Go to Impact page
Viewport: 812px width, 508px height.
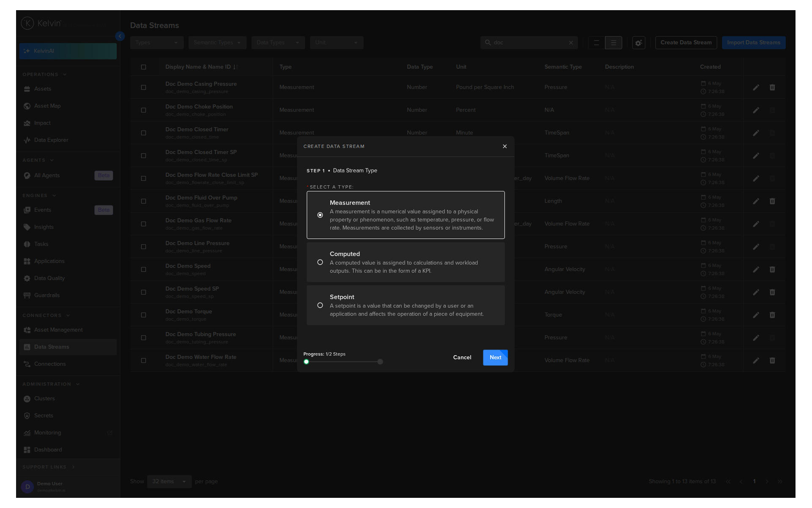[68, 123]
